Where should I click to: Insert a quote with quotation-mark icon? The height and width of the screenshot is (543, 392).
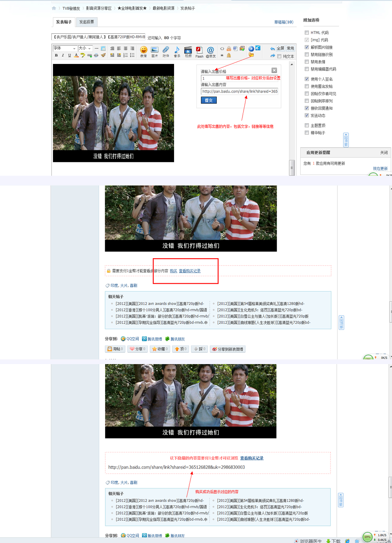pyautogui.click(x=222, y=55)
